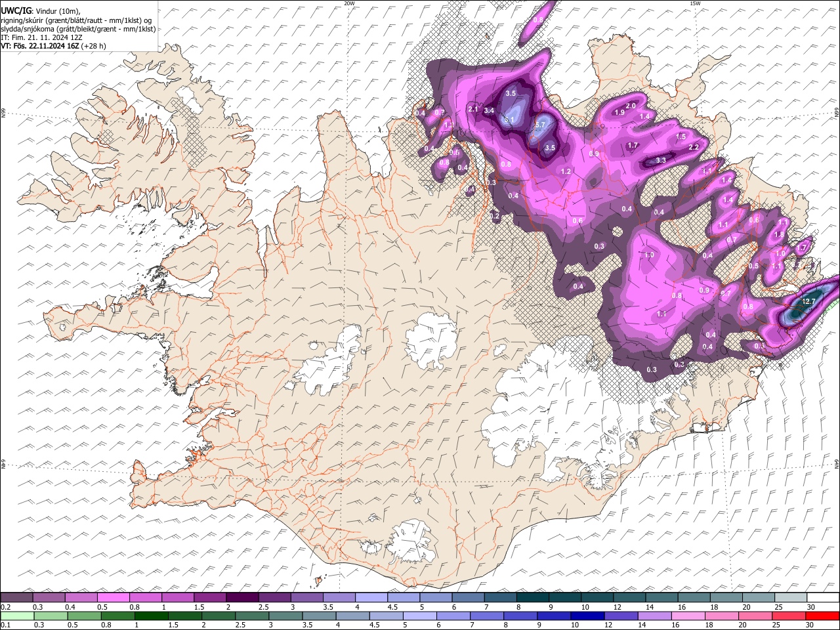Select the 2 swatch in the lower rain legend
The image size is (840, 630).
tap(219, 616)
